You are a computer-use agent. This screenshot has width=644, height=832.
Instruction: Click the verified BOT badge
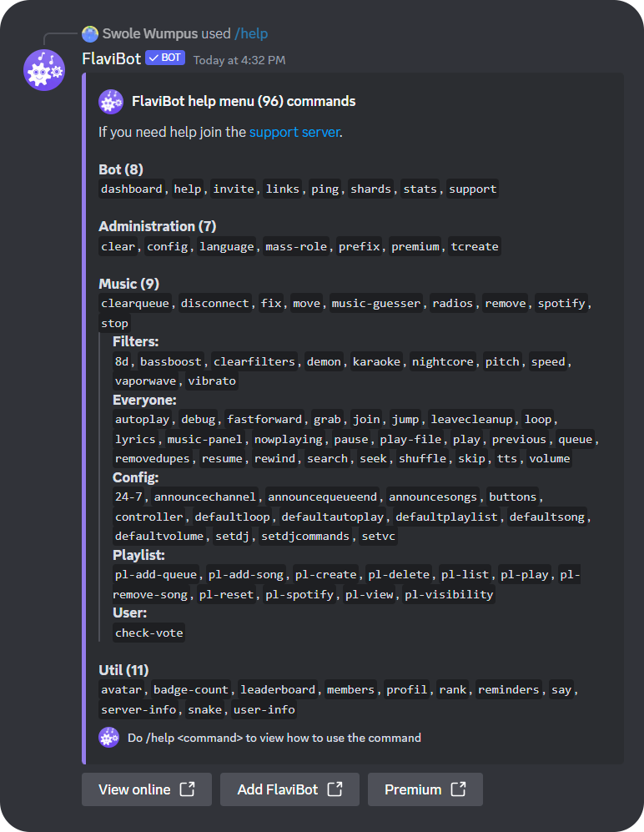[164, 58]
